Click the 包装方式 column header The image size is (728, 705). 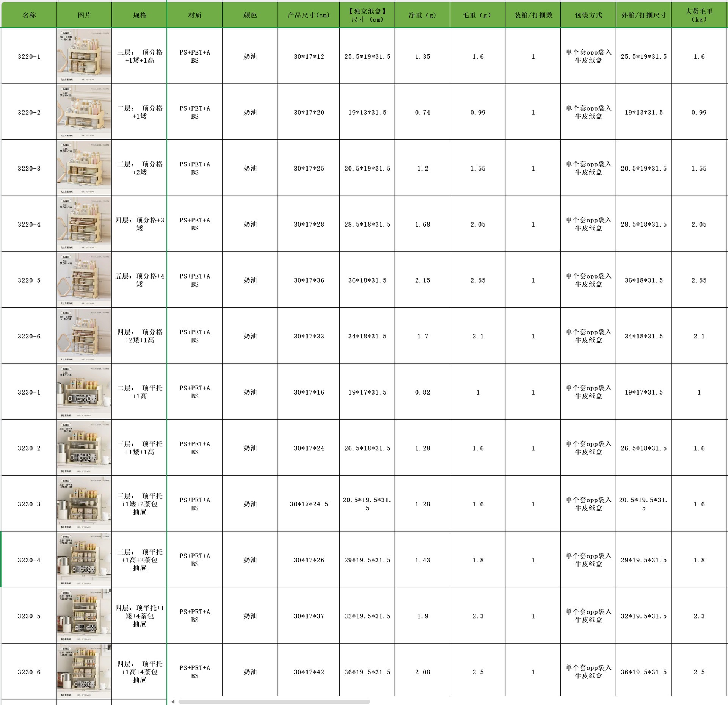pyautogui.click(x=588, y=15)
